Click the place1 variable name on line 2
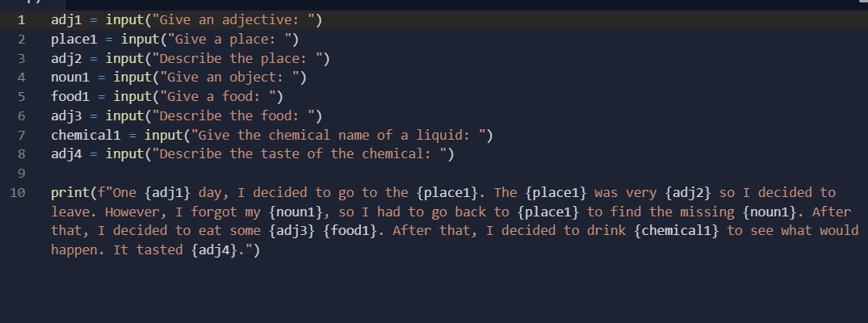This screenshot has width=868, height=323. (74, 40)
